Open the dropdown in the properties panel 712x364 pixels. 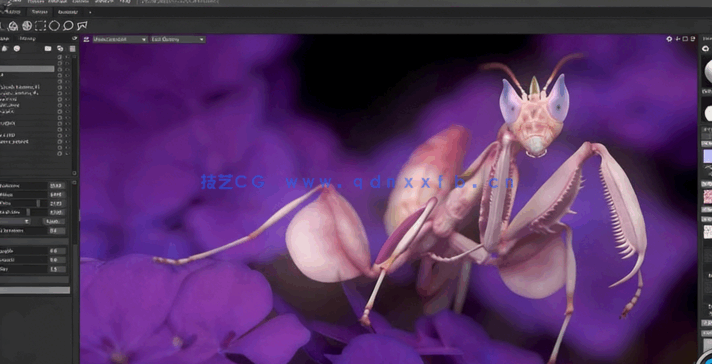tap(15, 221)
